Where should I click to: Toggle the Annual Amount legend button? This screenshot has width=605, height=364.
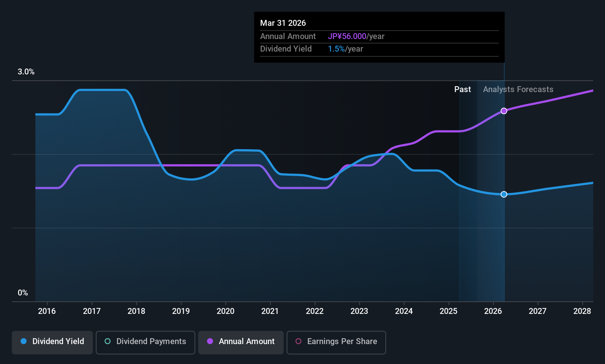(x=241, y=342)
